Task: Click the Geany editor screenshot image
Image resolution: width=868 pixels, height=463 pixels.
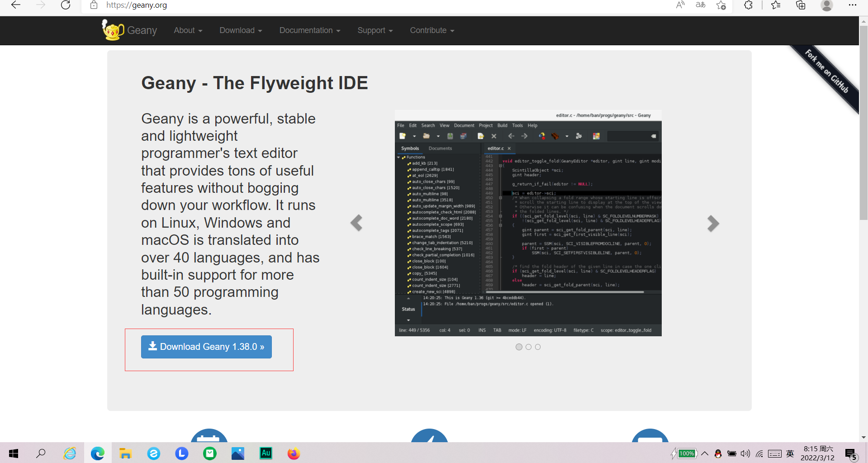Action: pos(528,223)
